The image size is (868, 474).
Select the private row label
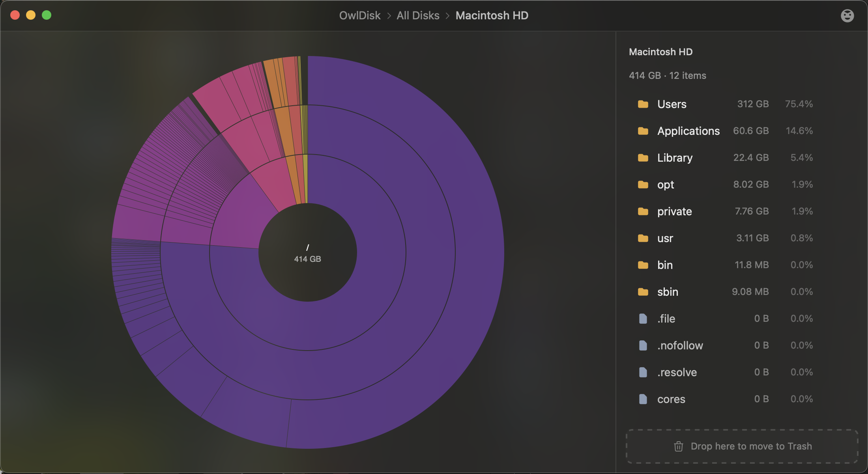pos(675,211)
